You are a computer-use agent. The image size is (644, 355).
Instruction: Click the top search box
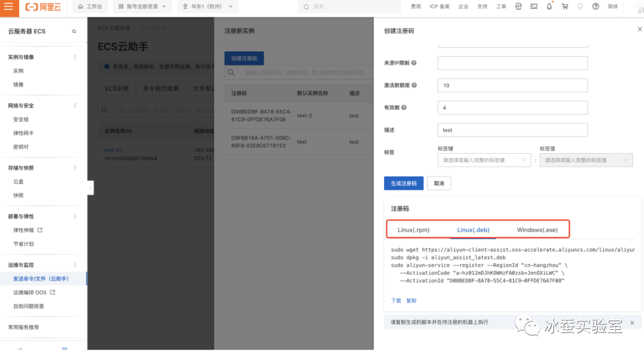[x=349, y=7]
